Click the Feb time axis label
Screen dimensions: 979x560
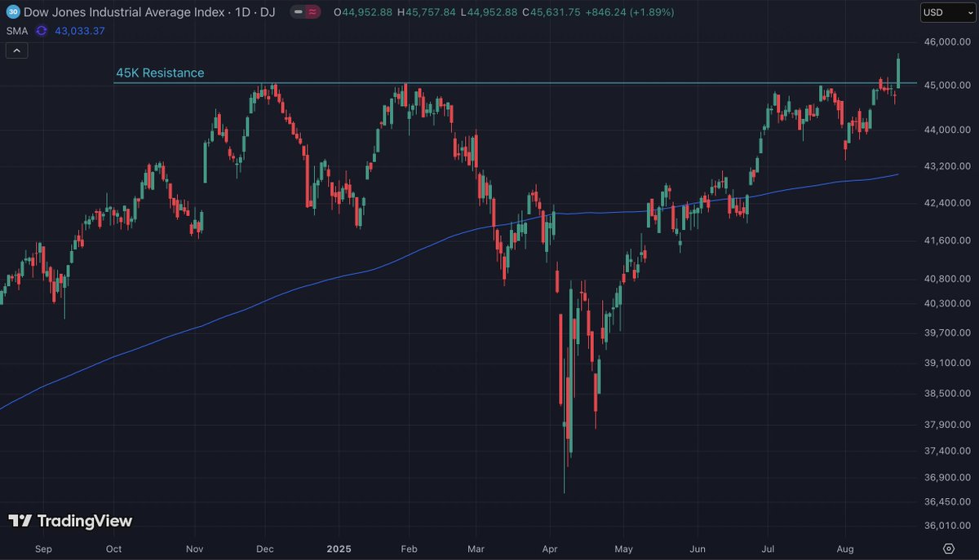410,549
